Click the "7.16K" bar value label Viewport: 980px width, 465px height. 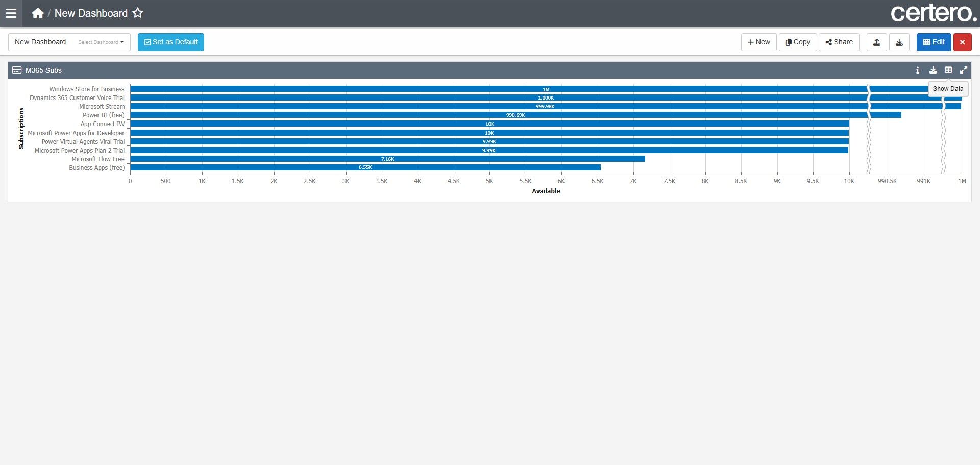(387, 159)
